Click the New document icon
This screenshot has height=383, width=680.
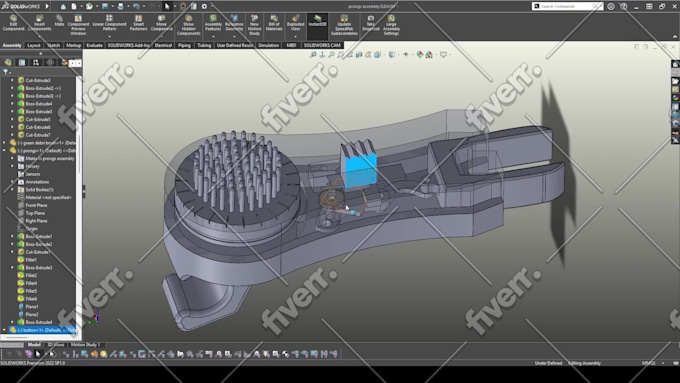74,6
